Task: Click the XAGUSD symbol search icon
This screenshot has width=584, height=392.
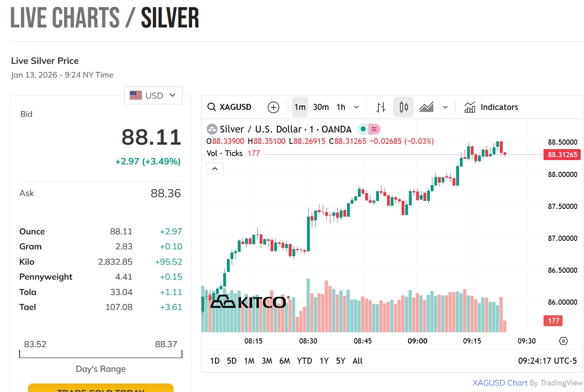Action: point(212,107)
